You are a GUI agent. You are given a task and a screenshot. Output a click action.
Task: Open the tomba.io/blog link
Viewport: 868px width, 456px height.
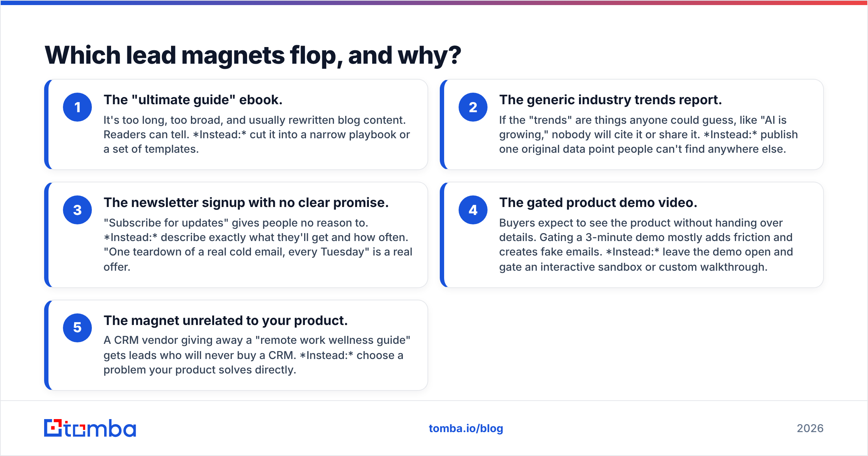466,428
